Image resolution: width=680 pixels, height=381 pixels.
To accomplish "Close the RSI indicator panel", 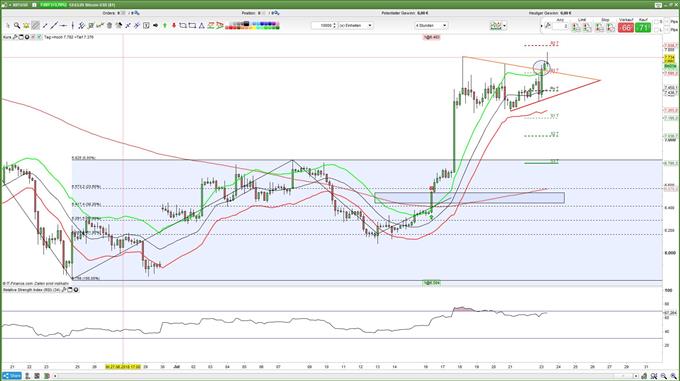I will 76,290.
